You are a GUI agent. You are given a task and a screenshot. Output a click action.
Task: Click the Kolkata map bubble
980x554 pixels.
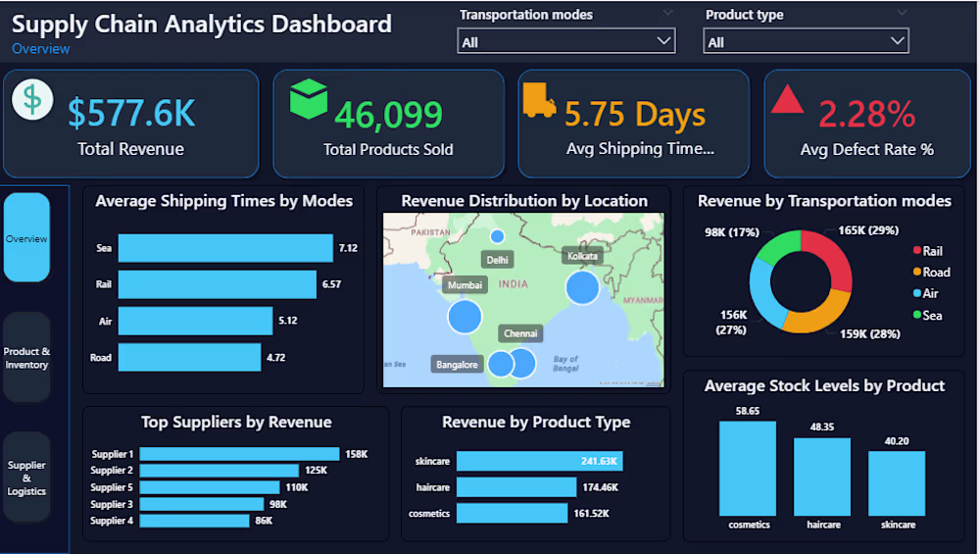pyautogui.click(x=582, y=287)
